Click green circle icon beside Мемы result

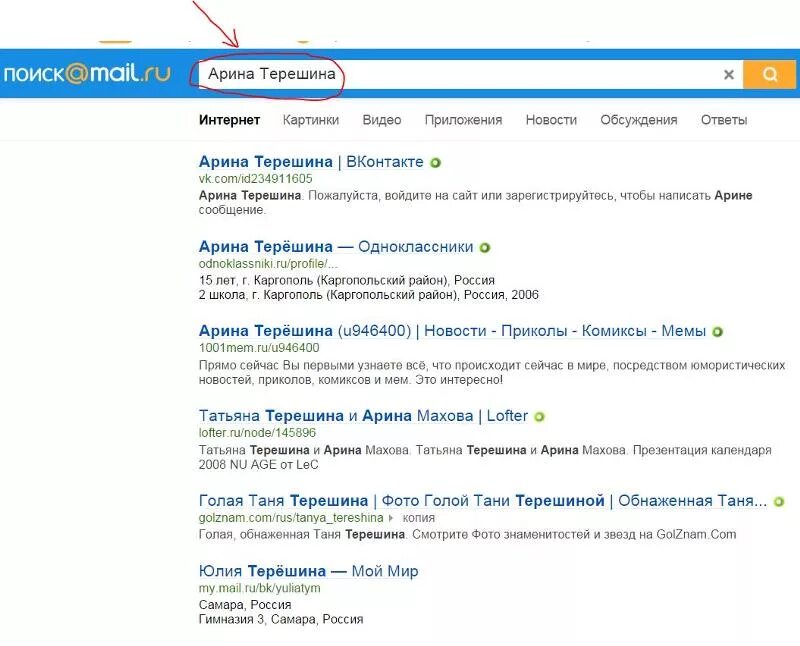pyautogui.click(x=717, y=332)
